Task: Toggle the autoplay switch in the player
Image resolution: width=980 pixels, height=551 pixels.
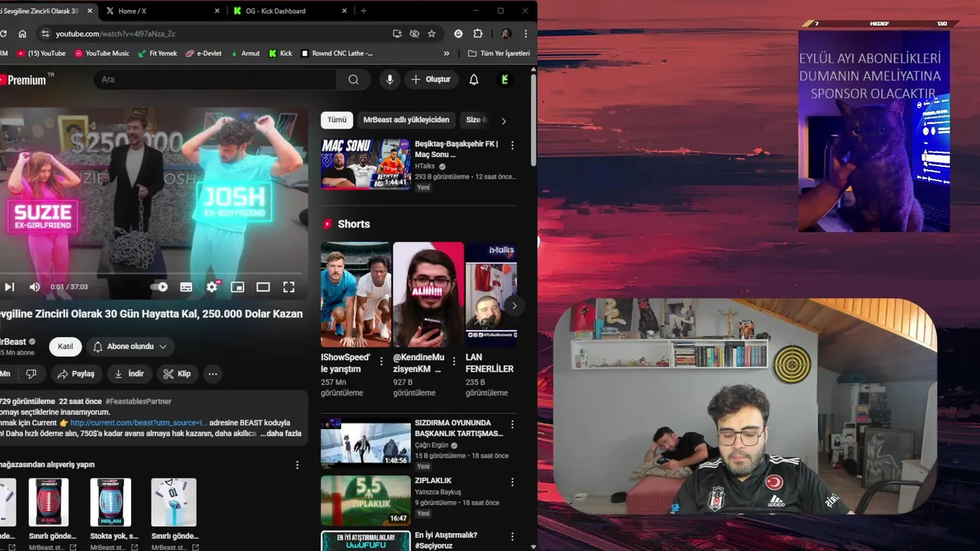Action: pos(159,287)
